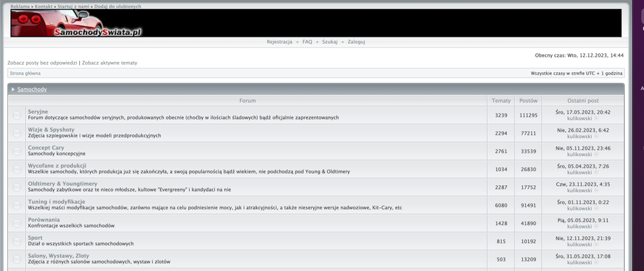Open the Rejestracja menu item
644x271 pixels.
click(279, 42)
